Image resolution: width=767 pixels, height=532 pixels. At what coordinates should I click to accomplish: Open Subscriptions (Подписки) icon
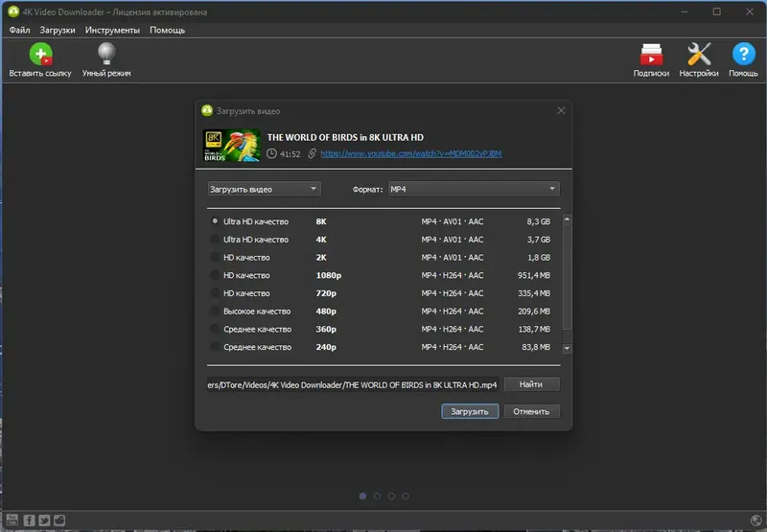click(651, 55)
